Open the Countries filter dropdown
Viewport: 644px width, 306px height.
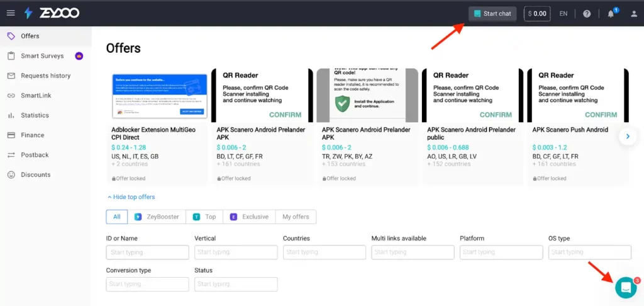coord(325,252)
